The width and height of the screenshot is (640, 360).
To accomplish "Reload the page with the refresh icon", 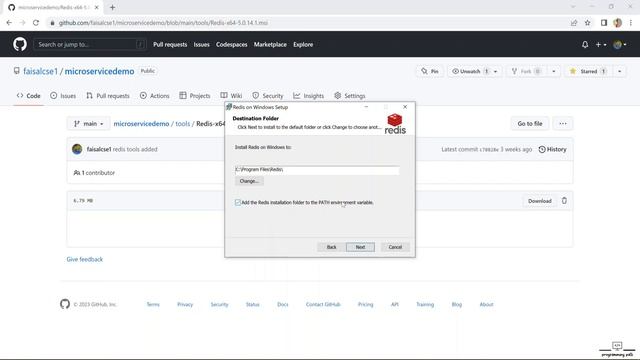I will (36, 23).
